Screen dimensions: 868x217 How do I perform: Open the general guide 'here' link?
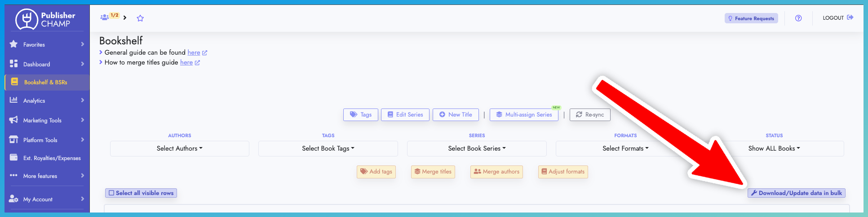(194, 52)
